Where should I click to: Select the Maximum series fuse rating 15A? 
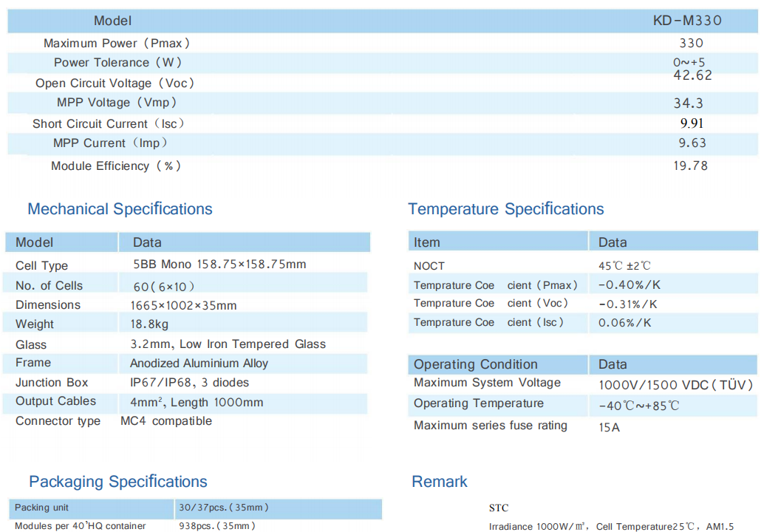coord(609,427)
